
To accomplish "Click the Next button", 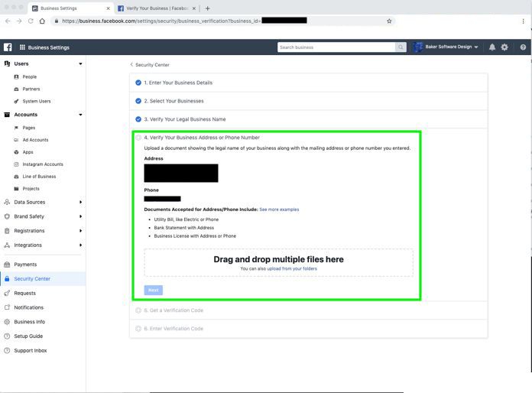I will 154,291.
